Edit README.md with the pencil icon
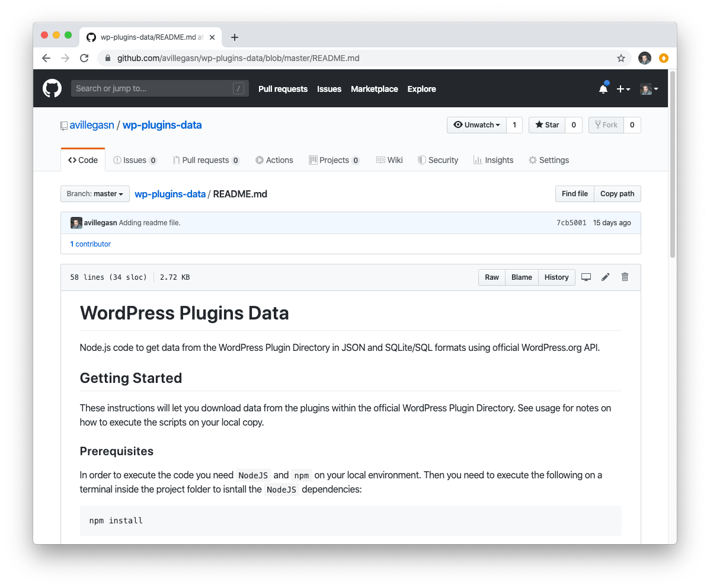Image resolution: width=710 pixels, height=588 pixels. [x=605, y=277]
